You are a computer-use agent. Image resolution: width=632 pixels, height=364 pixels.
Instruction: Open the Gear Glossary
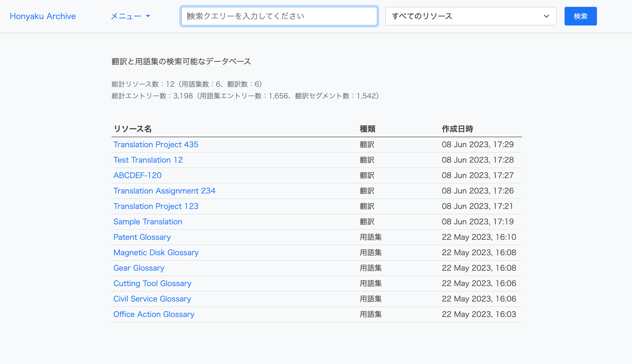pyautogui.click(x=139, y=268)
